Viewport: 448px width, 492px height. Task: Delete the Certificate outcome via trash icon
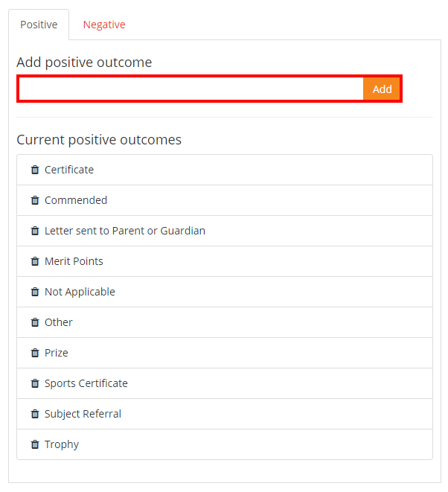pyautogui.click(x=34, y=170)
